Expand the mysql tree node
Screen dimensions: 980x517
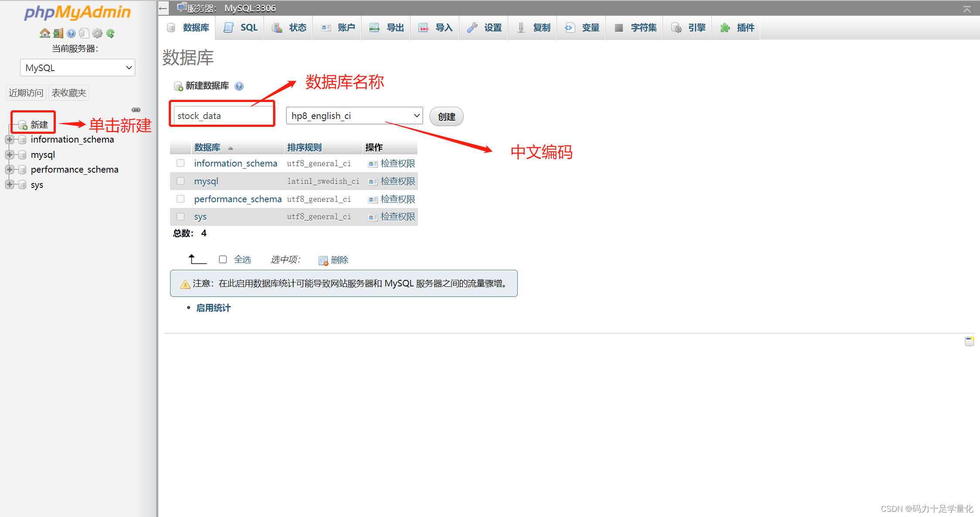coord(9,155)
